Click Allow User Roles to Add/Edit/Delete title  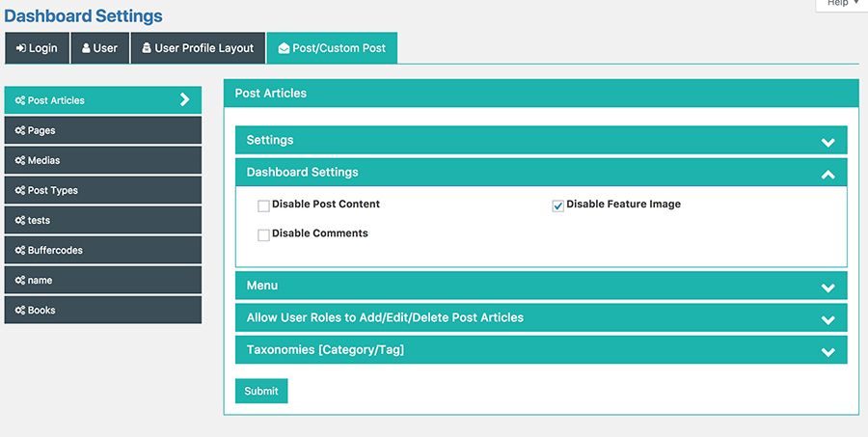[385, 317]
